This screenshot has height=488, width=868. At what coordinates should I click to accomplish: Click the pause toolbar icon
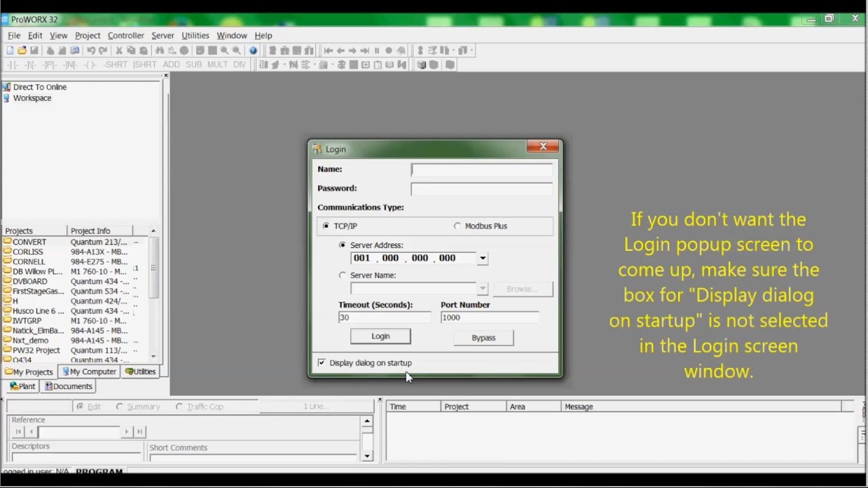(x=377, y=50)
